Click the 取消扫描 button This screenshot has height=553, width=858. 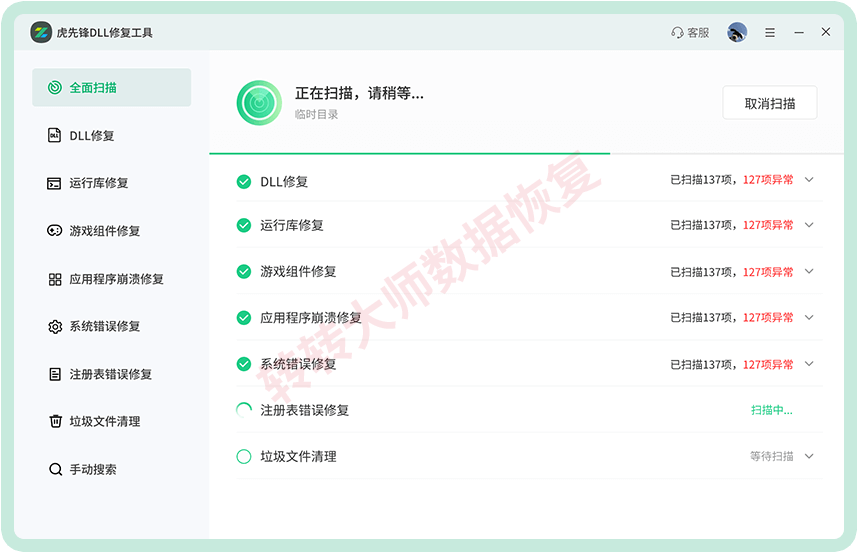pos(769,103)
